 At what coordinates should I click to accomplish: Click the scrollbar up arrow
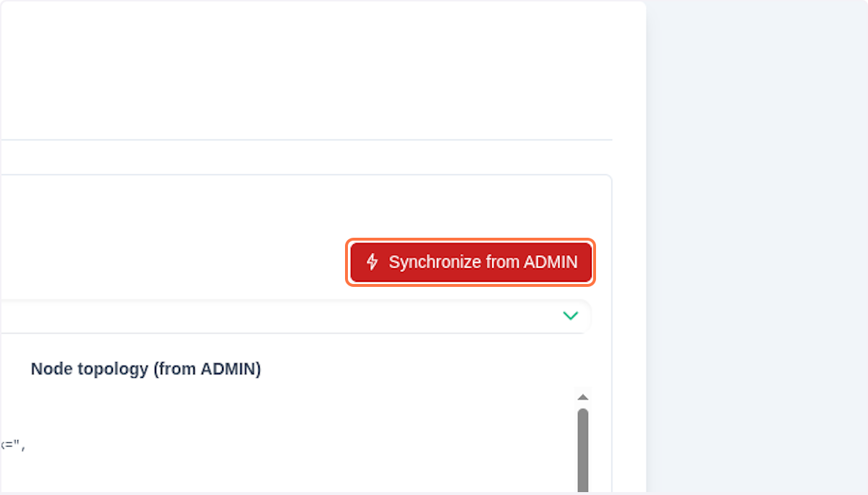[583, 397]
